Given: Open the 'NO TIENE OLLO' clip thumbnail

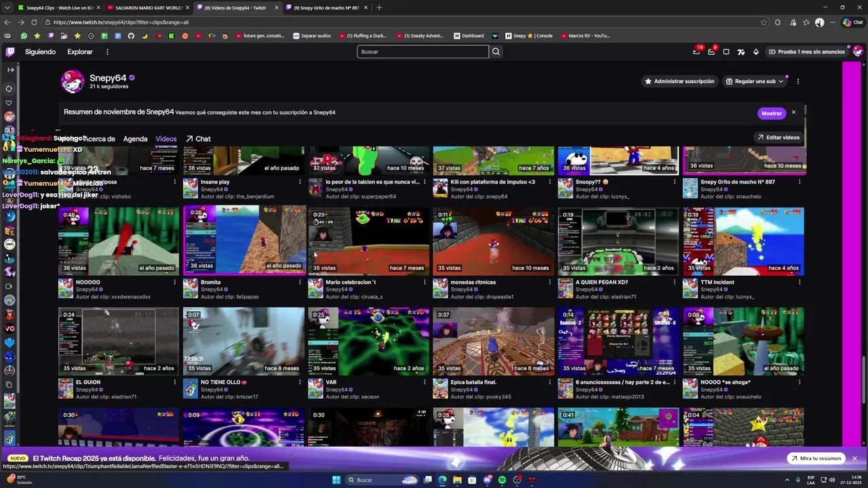Looking at the screenshot, I should pos(243,341).
